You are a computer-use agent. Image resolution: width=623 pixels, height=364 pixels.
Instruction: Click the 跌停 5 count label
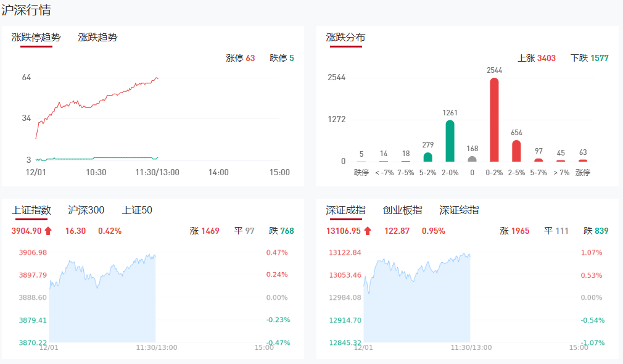[282, 59]
